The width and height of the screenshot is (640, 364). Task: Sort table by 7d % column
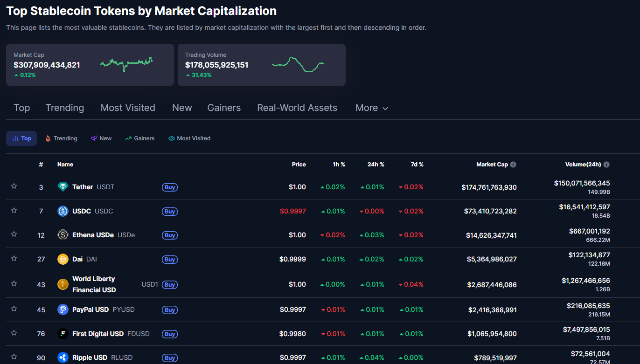[417, 165]
